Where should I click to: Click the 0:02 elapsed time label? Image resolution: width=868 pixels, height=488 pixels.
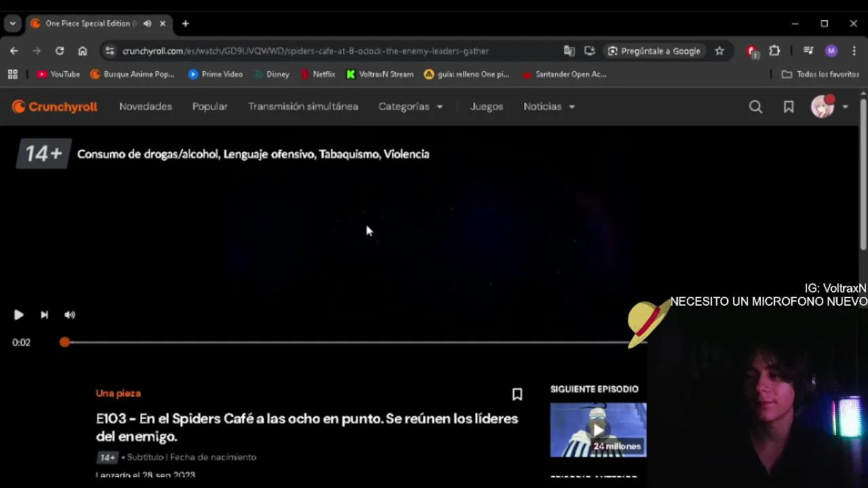click(x=21, y=342)
